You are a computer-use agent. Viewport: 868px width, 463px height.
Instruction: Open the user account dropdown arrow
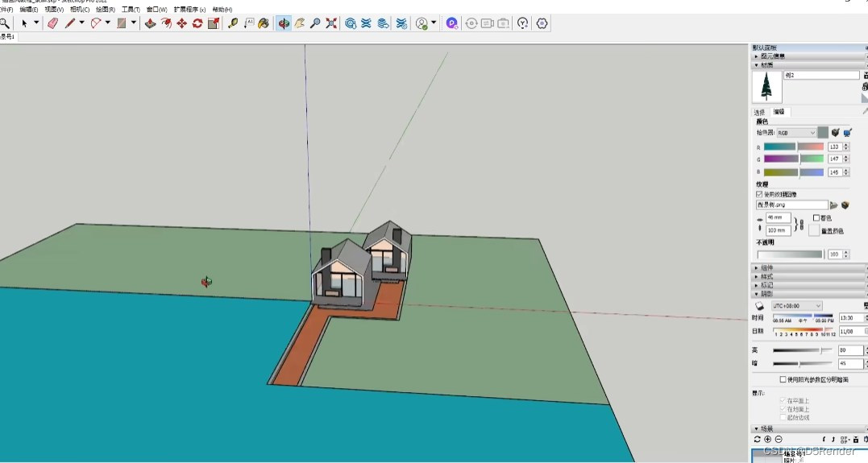pyautogui.click(x=434, y=23)
